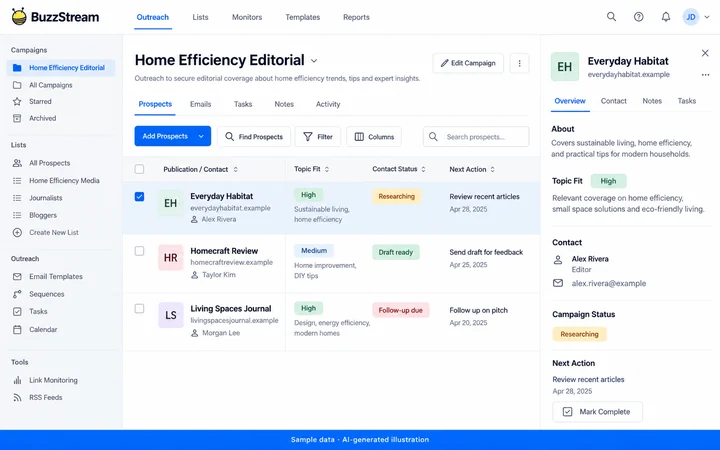This screenshot has width=720, height=450.
Task: Click the Find Prospects button
Action: 254,137
